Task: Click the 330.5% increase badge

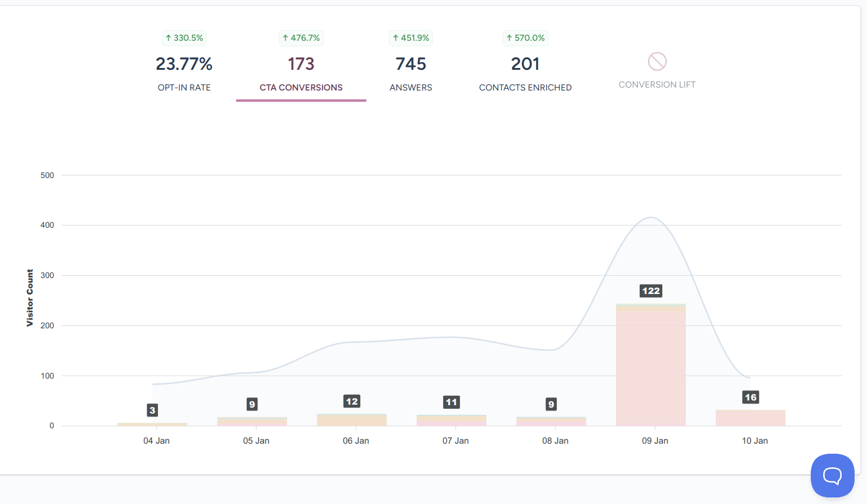Action: coord(184,38)
